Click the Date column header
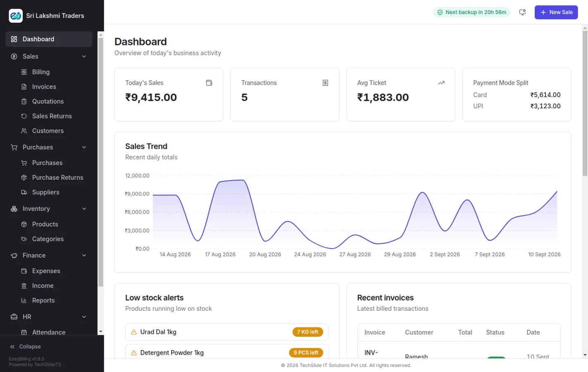The width and height of the screenshot is (588, 372). click(x=533, y=332)
